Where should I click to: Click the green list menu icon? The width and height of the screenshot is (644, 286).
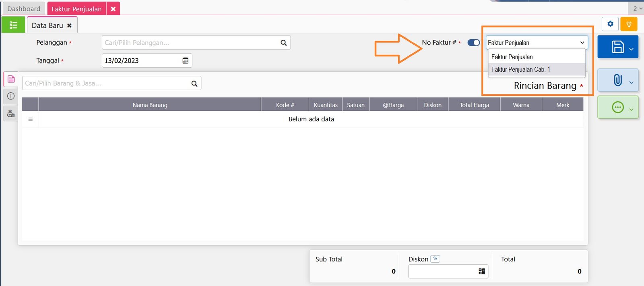pyautogui.click(x=13, y=25)
